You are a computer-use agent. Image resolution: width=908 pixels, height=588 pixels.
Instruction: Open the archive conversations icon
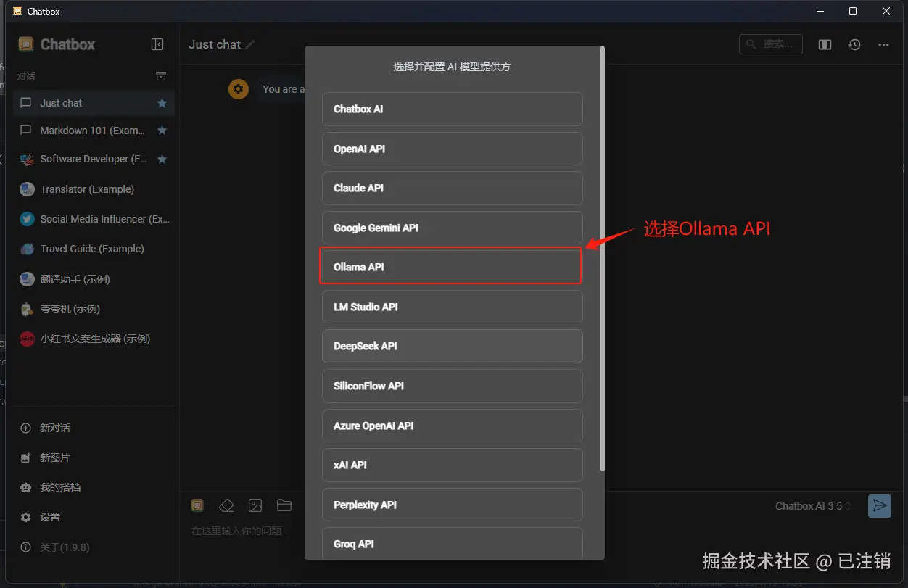[x=161, y=76]
